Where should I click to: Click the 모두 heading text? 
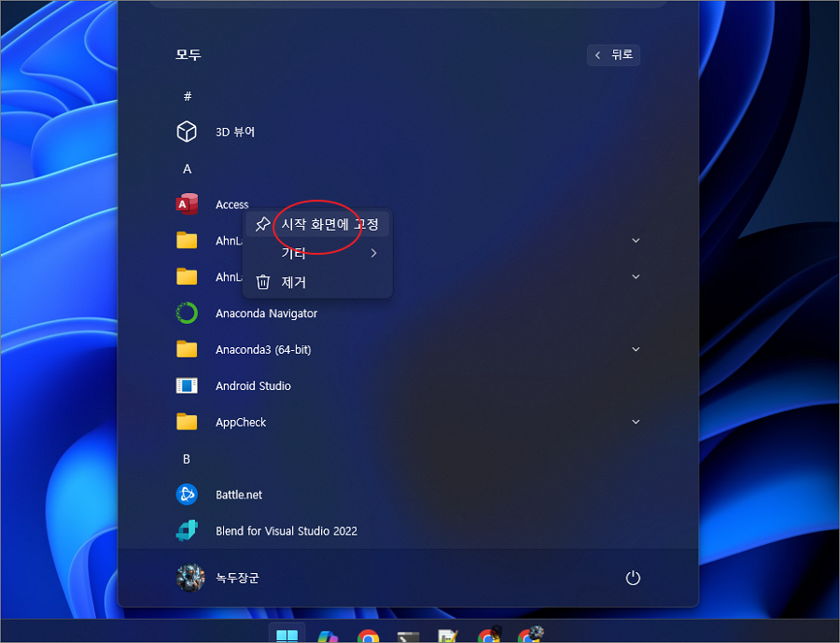tap(188, 55)
